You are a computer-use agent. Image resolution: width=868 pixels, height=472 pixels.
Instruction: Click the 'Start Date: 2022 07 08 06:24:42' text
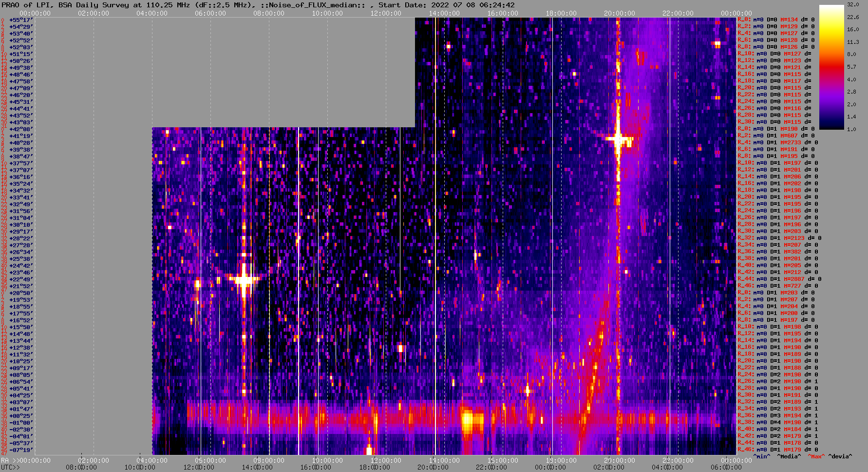[447, 5]
